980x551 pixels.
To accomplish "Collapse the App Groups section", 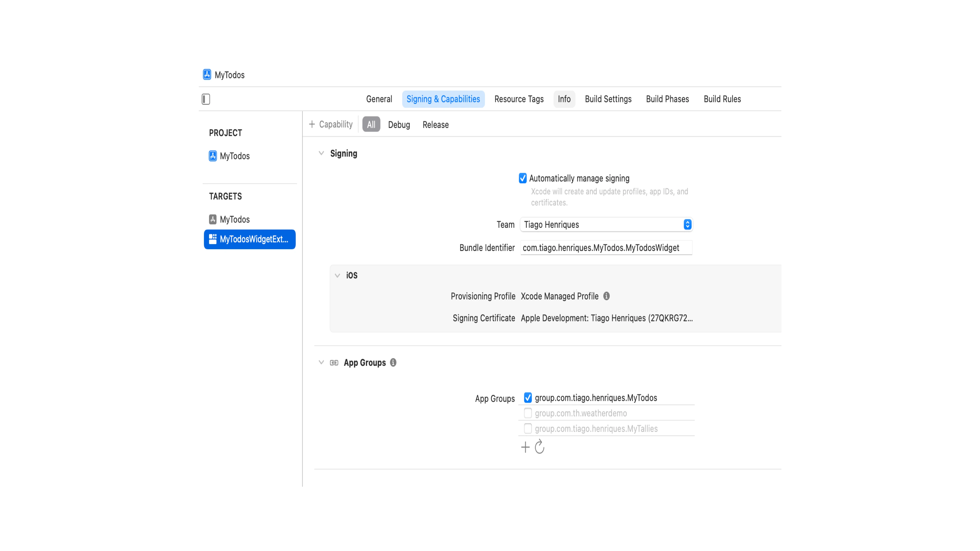I will (322, 362).
